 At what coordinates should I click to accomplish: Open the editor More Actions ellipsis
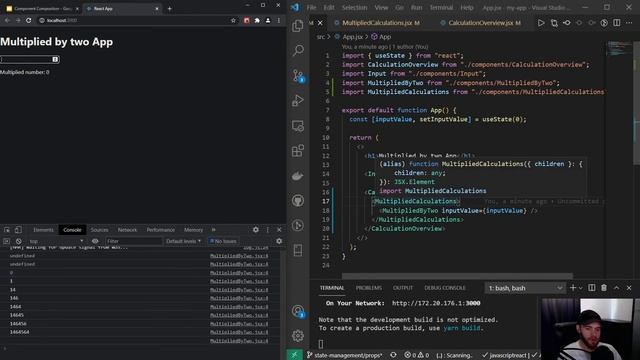(629, 23)
